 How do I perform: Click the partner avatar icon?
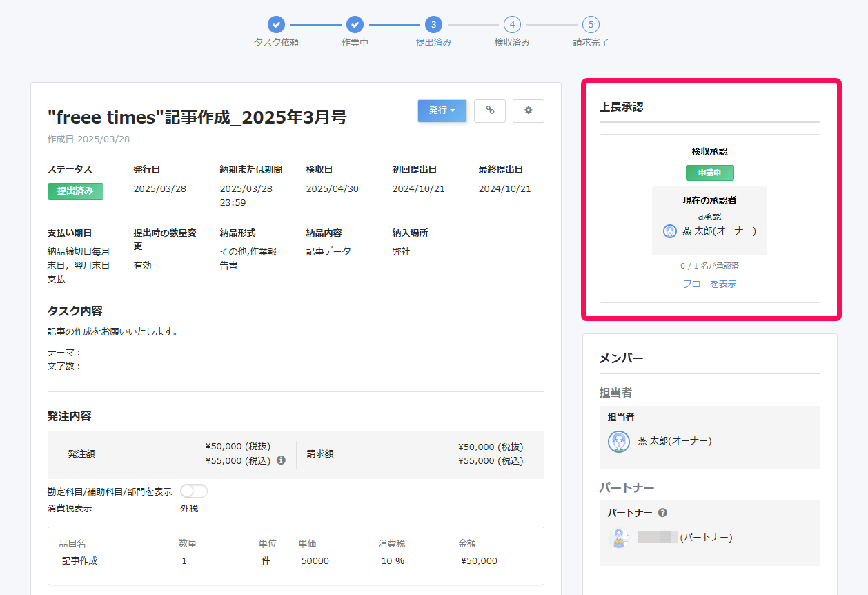click(x=619, y=538)
